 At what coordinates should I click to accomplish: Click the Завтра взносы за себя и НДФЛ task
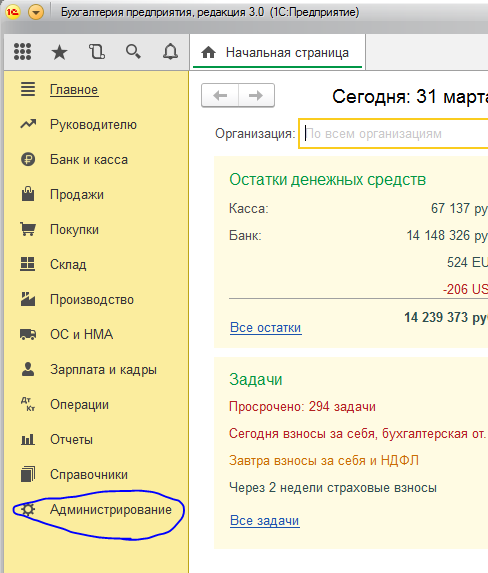pyautogui.click(x=324, y=460)
